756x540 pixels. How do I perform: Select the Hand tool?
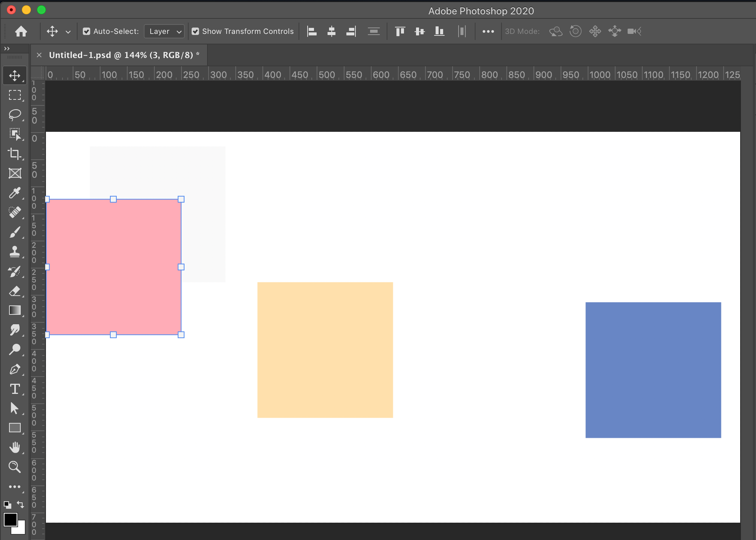point(15,447)
